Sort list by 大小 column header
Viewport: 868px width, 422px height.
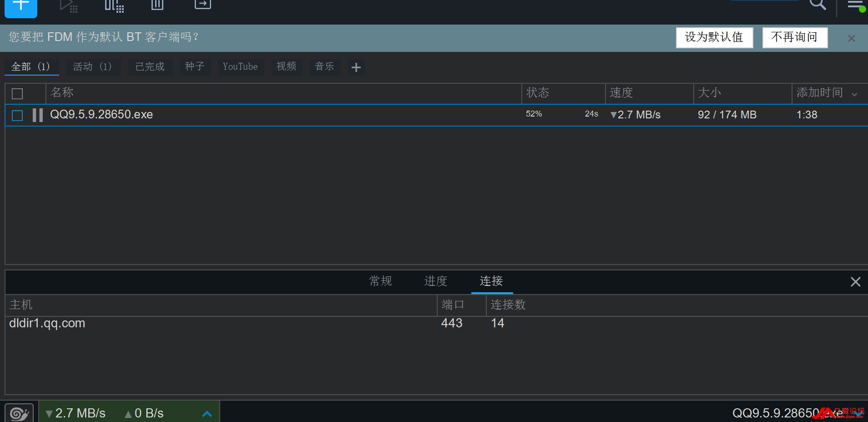[x=742, y=93]
